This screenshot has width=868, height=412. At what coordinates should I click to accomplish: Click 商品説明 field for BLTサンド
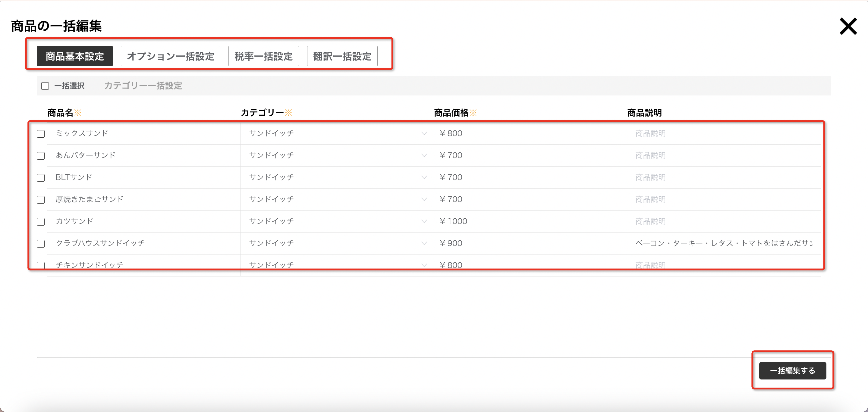pyautogui.click(x=724, y=177)
